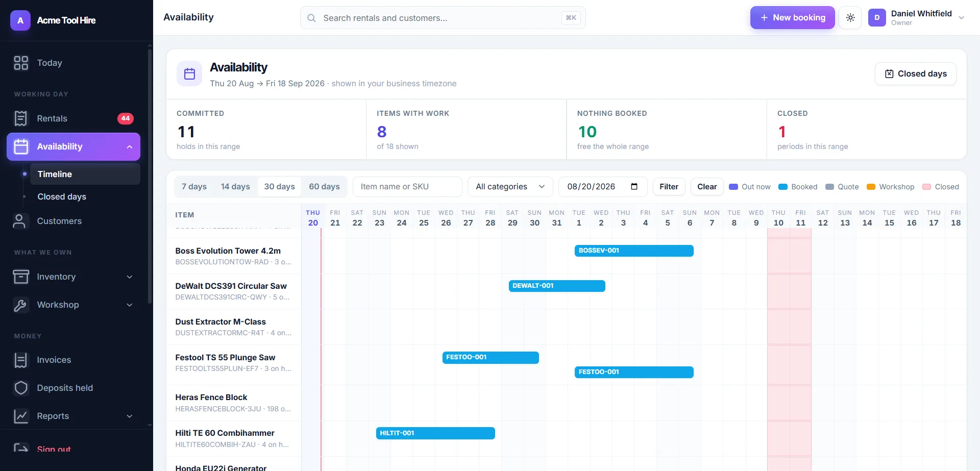This screenshot has width=980, height=471.
Task: Click the Workshop orange legend swatch
Action: pyautogui.click(x=871, y=187)
